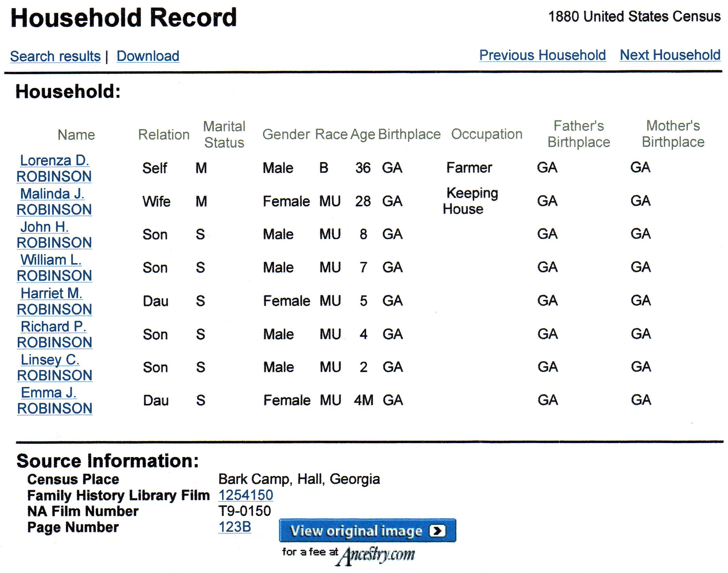Open Richard P. ROBINSON record
The image size is (728, 573).
point(54,334)
